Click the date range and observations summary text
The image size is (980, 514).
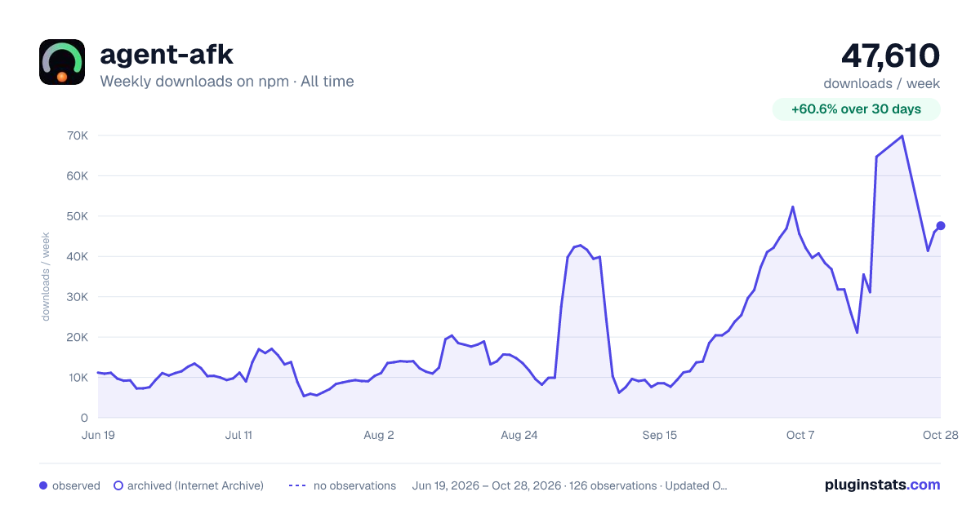click(x=570, y=485)
